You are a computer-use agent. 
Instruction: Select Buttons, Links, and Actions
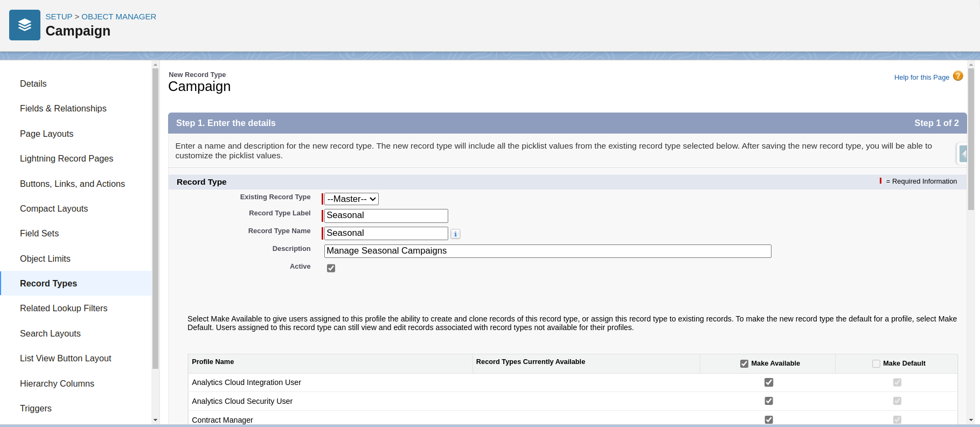(72, 184)
